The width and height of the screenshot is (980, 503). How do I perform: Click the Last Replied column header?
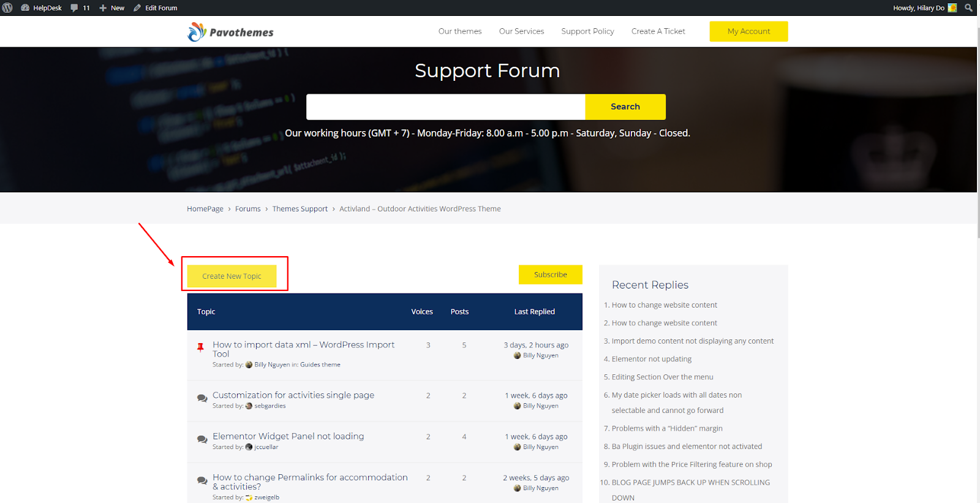[534, 312]
